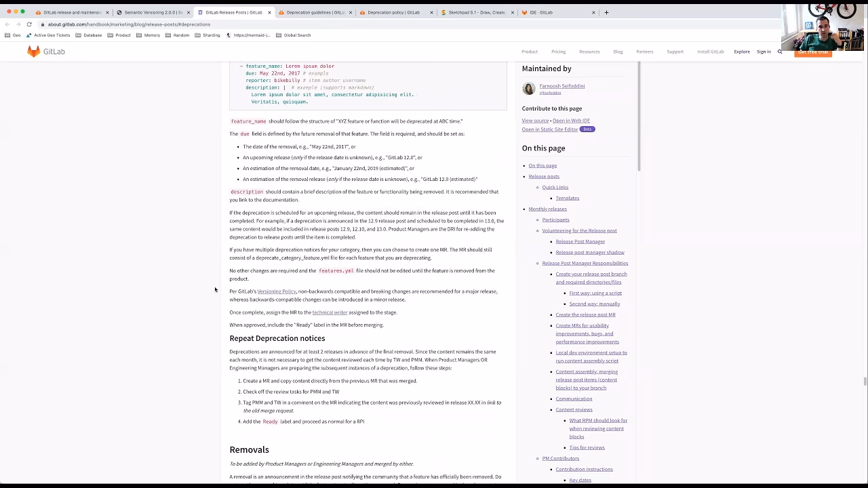868x488 pixels.
Task: Click inside the browser address bar
Action: [x=203, y=24]
